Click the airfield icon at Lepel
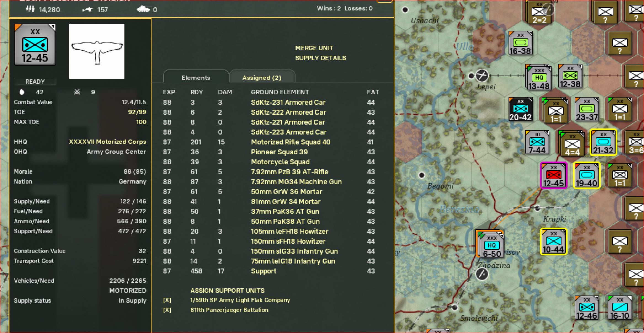This screenshot has width=644, height=333. (482, 75)
